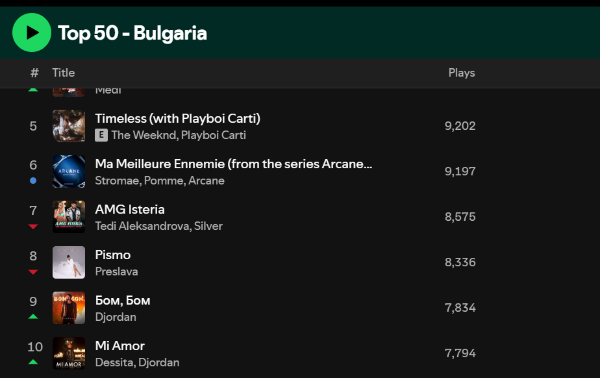Select the Arcane album art thumbnail

click(x=69, y=171)
